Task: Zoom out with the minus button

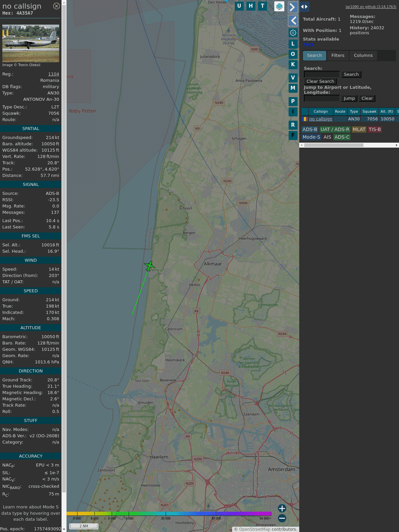Action: pos(282,518)
